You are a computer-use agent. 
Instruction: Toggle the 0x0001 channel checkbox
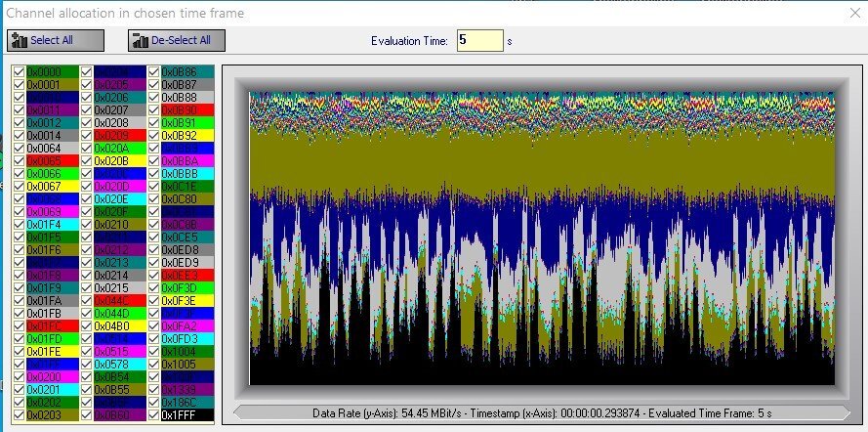pos(20,85)
